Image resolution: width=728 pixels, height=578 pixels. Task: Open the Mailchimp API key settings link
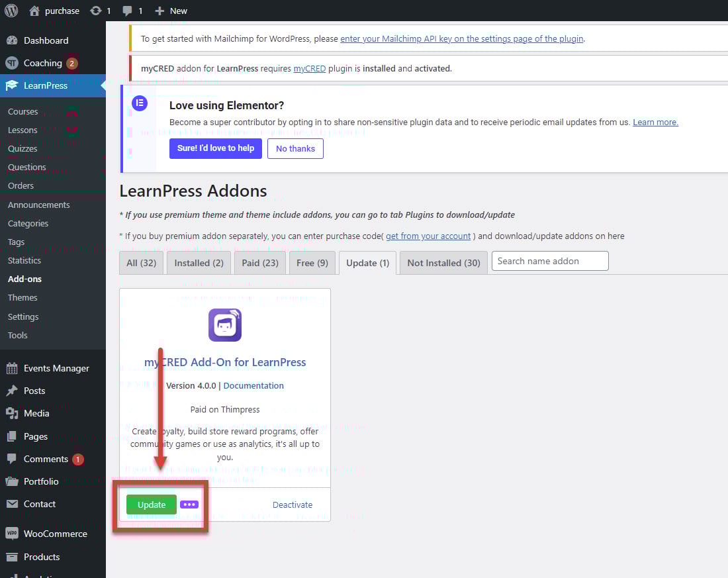(x=462, y=38)
